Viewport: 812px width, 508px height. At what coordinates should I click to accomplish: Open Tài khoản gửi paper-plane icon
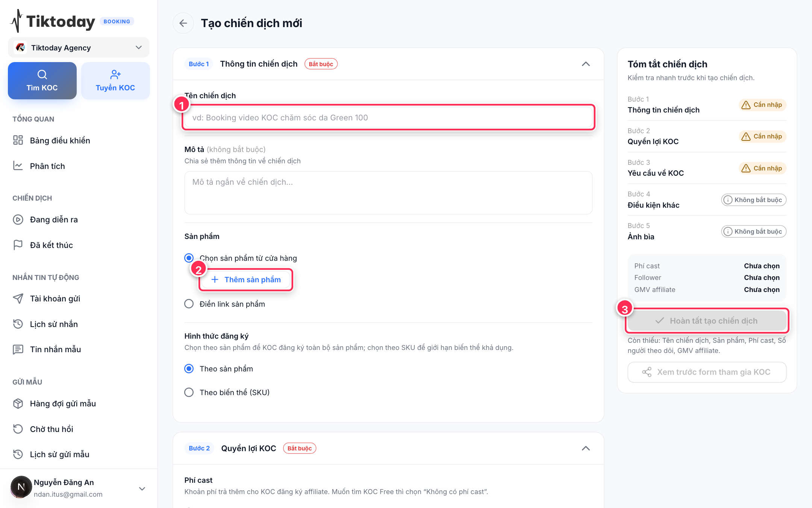pos(18,298)
